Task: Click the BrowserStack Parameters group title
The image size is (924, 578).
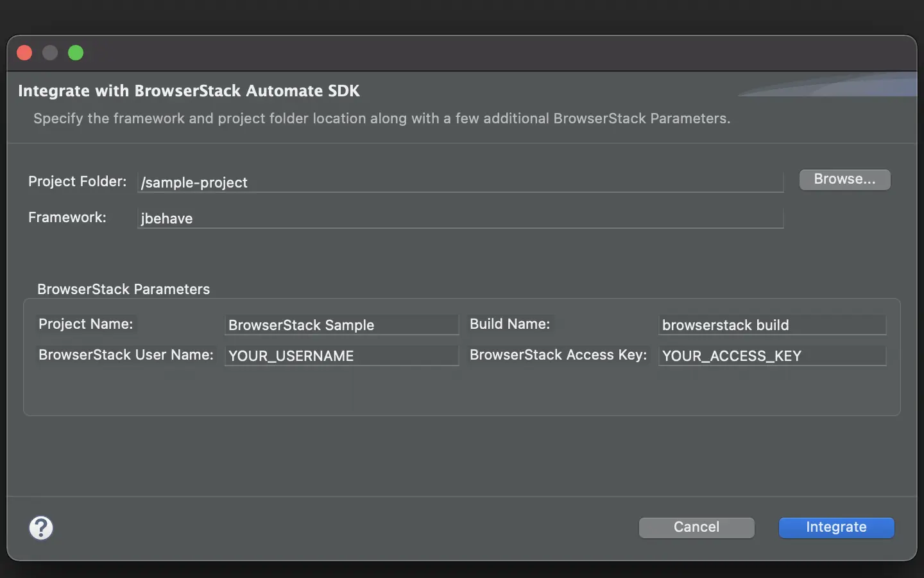Action: pos(123,289)
